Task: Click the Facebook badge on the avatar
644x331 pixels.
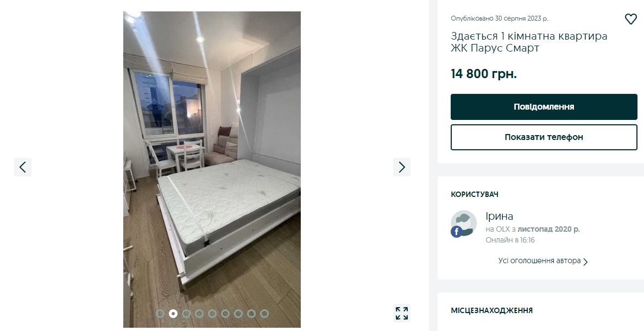Action: [456, 232]
